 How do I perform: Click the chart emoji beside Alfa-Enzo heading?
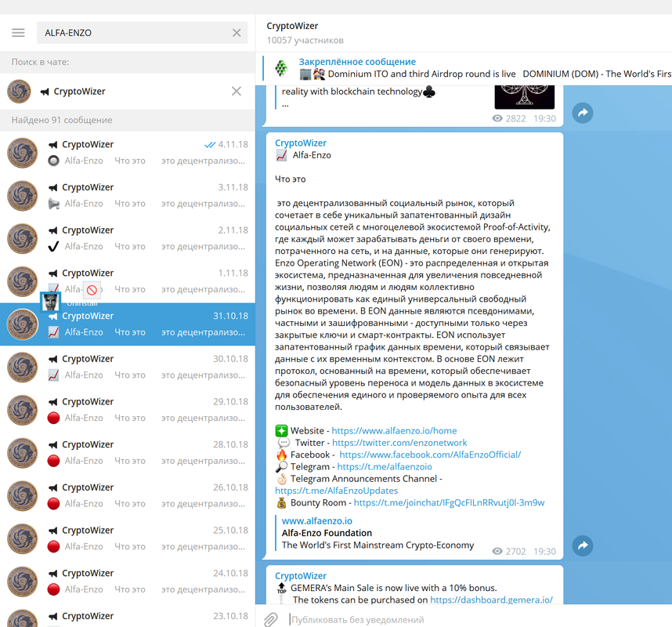[282, 155]
